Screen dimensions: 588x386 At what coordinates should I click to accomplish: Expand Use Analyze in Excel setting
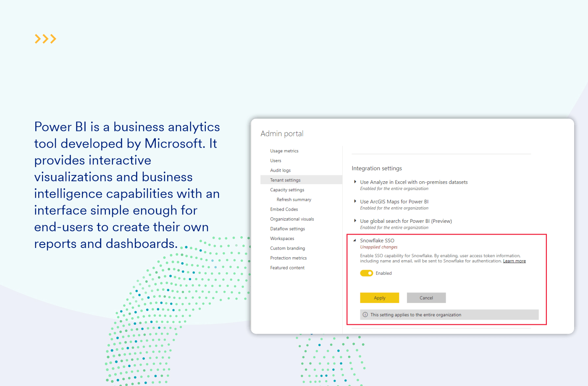(x=355, y=182)
